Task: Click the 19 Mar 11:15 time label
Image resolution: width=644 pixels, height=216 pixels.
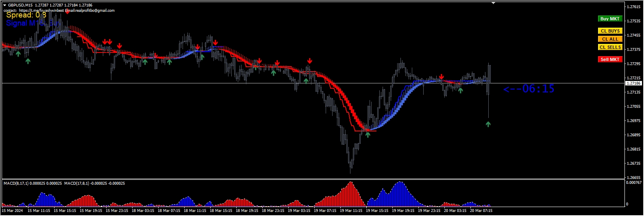Action: tap(351, 211)
